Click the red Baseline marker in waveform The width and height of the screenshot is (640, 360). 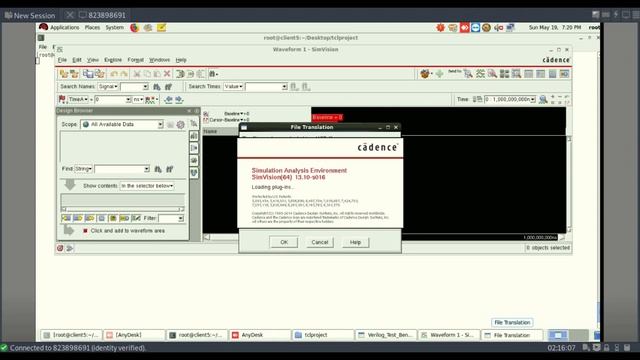tap(327, 118)
